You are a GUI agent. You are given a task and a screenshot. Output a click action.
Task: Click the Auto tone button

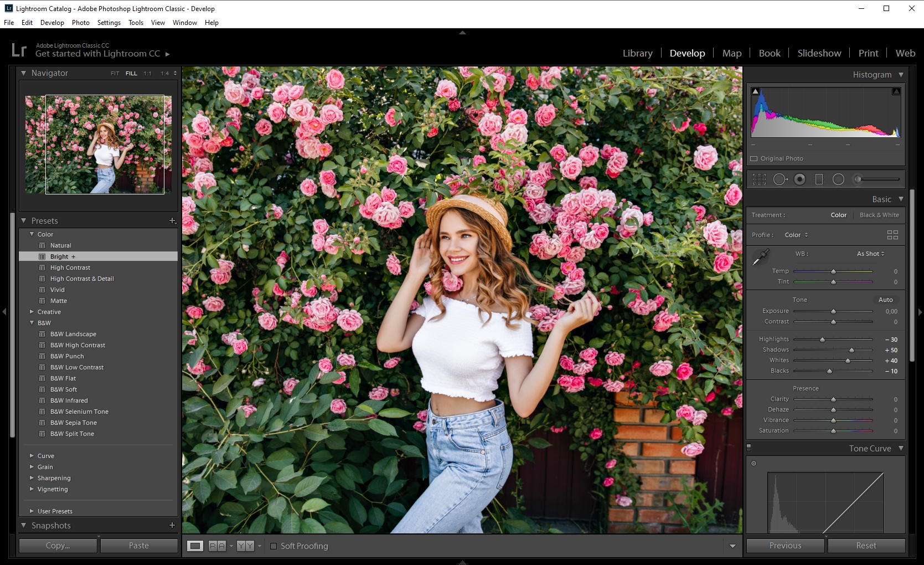click(x=886, y=299)
